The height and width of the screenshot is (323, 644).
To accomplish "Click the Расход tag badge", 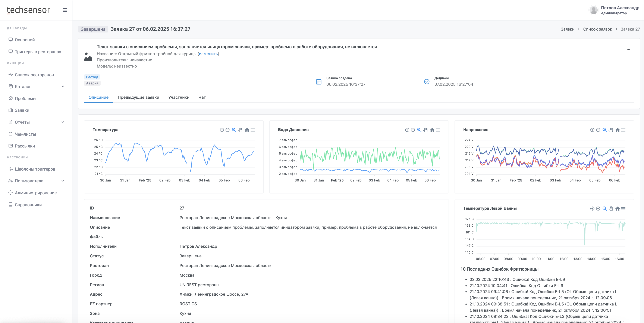I will point(92,77).
